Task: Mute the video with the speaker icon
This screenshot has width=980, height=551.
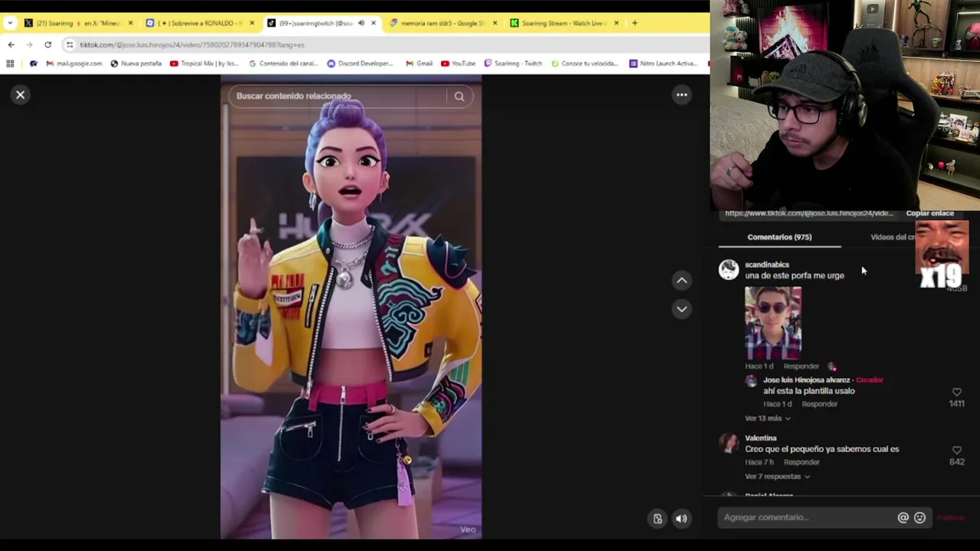Action: (681, 519)
